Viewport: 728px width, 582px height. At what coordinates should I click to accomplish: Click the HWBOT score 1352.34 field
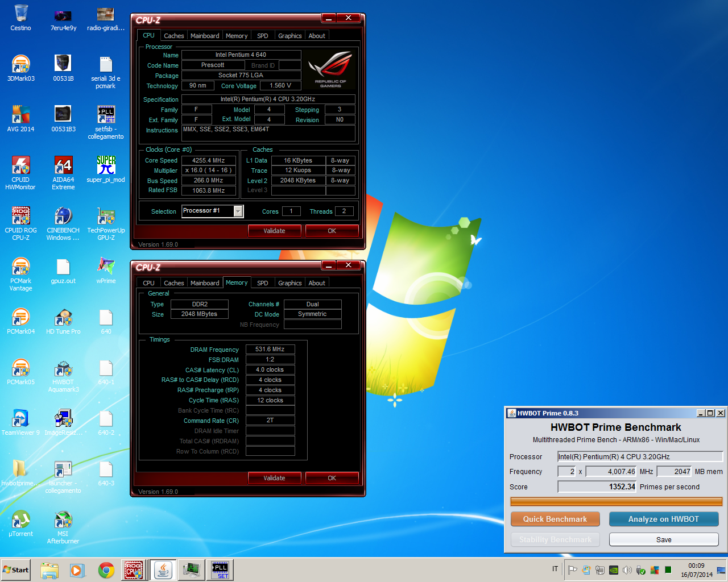(597, 487)
